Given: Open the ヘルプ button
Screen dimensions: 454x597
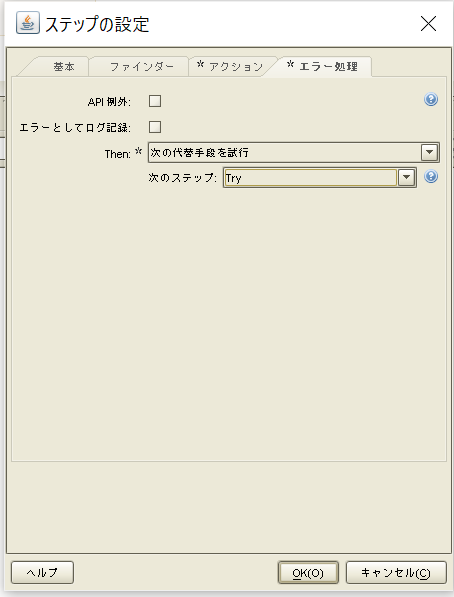Looking at the screenshot, I should pyautogui.click(x=42, y=573).
